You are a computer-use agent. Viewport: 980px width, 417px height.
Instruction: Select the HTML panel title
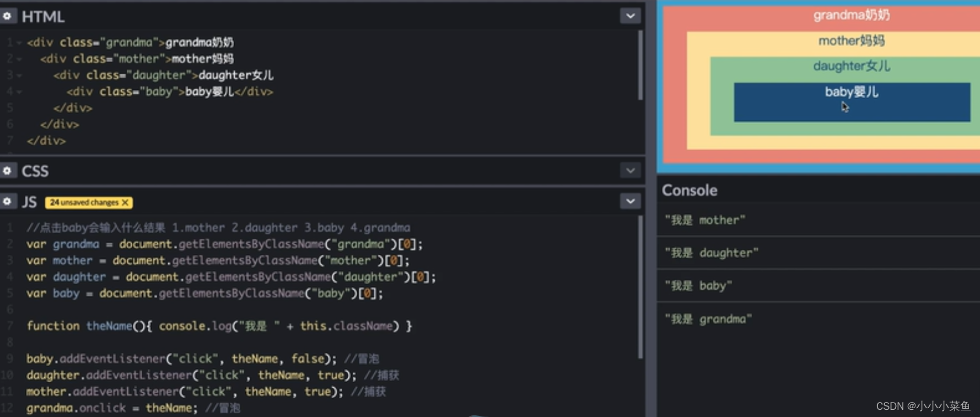[43, 17]
